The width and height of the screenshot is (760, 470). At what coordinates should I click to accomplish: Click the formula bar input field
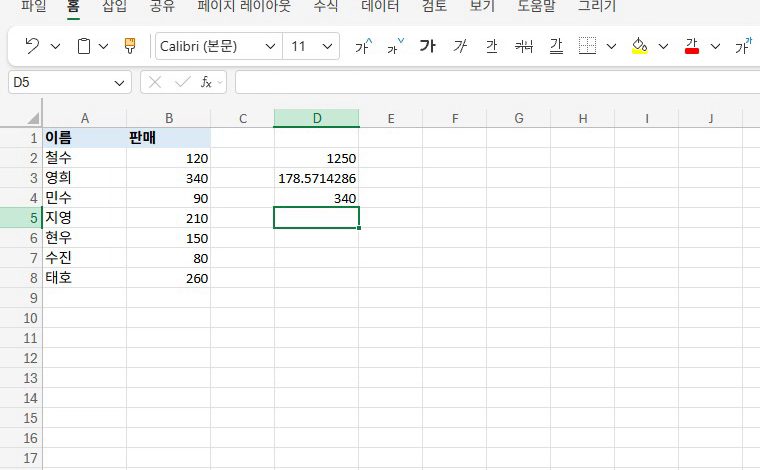(497, 82)
